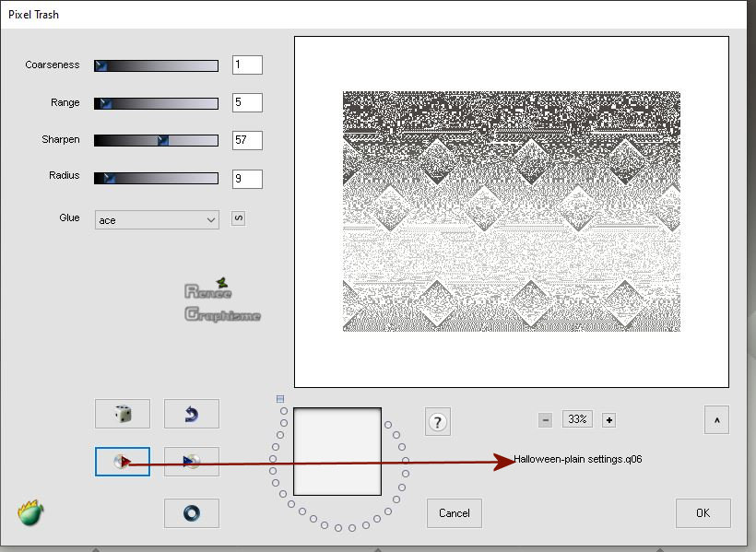Image resolution: width=756 pixels, height=552 pixels.
Task: Click the Halloween-plain settings.q06 text
Action: [578, 459]
